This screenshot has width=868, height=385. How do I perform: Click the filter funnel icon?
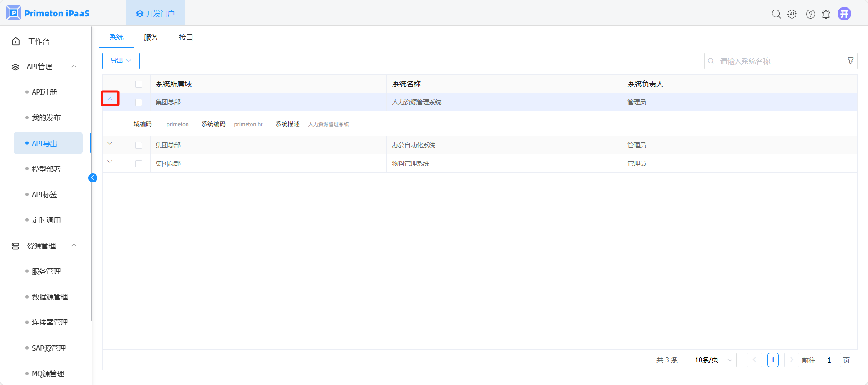click(x=850, y=61)
